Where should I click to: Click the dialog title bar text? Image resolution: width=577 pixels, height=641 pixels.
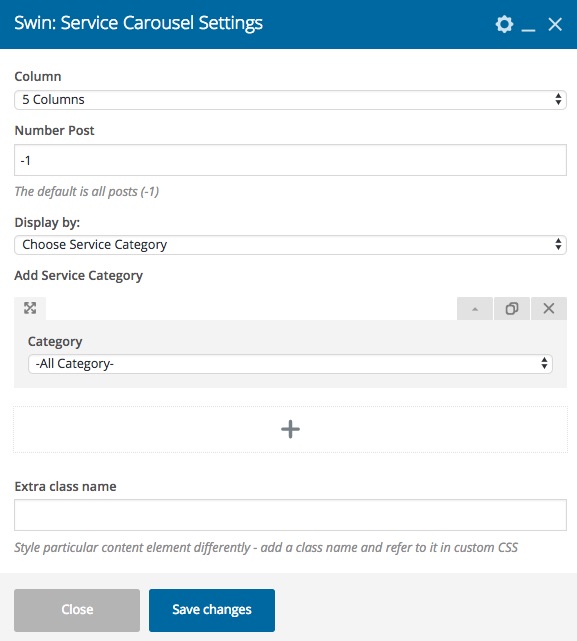[138, 23]
